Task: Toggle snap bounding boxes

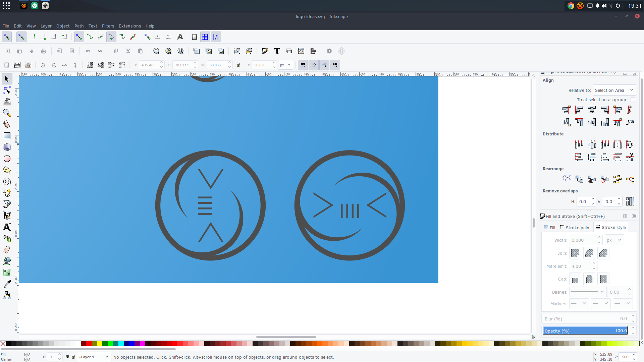Action: [21, 37]
